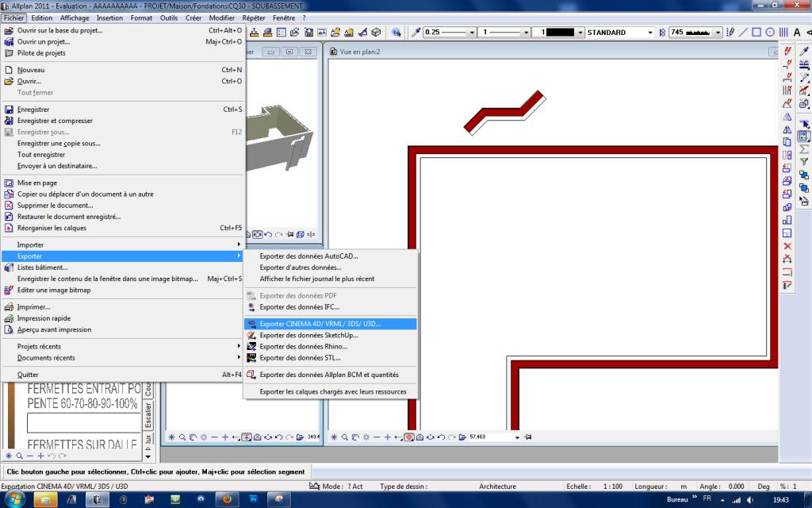
Task: Click the minus zoom-out icon in plan view toolbar
Action: tap(377, 437)
